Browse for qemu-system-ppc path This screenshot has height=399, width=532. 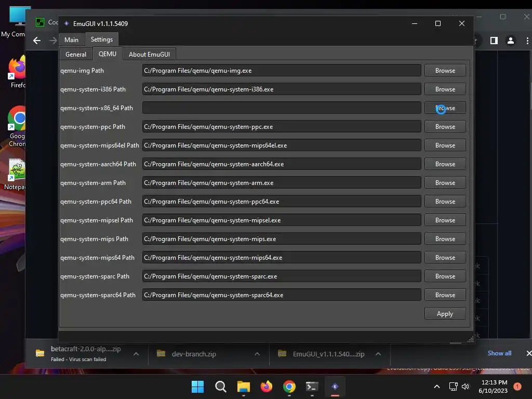coord(445,127)
